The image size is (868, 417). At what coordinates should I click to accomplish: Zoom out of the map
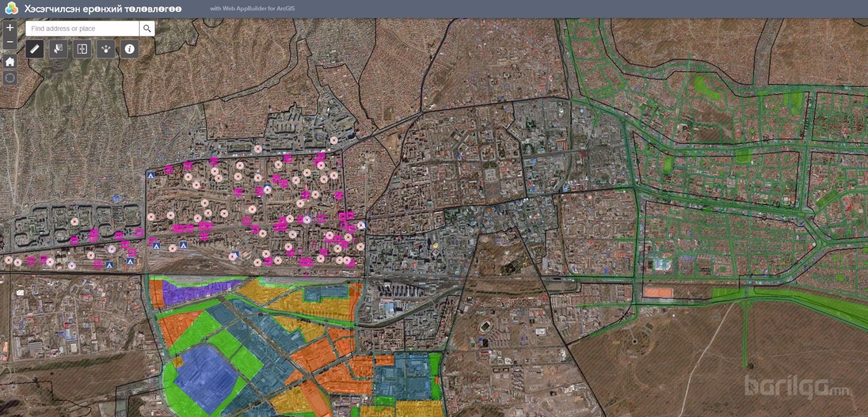coord(10,42)
